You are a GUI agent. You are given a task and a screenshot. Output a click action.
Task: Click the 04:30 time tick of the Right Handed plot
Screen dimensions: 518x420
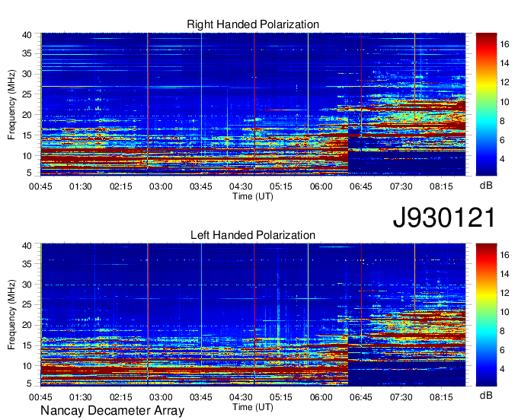241,186
